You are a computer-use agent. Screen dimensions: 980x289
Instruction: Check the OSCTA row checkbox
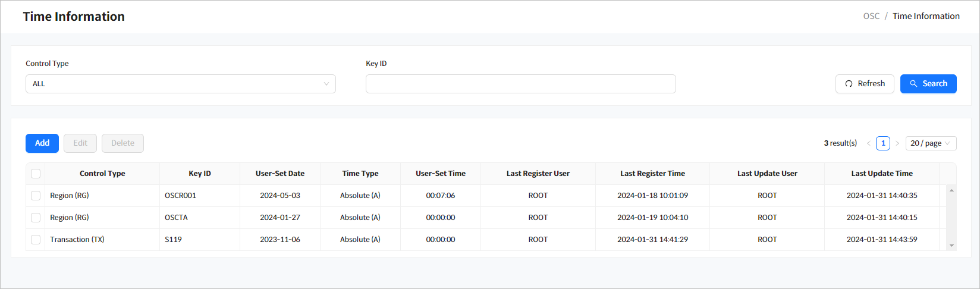(36, 218)
